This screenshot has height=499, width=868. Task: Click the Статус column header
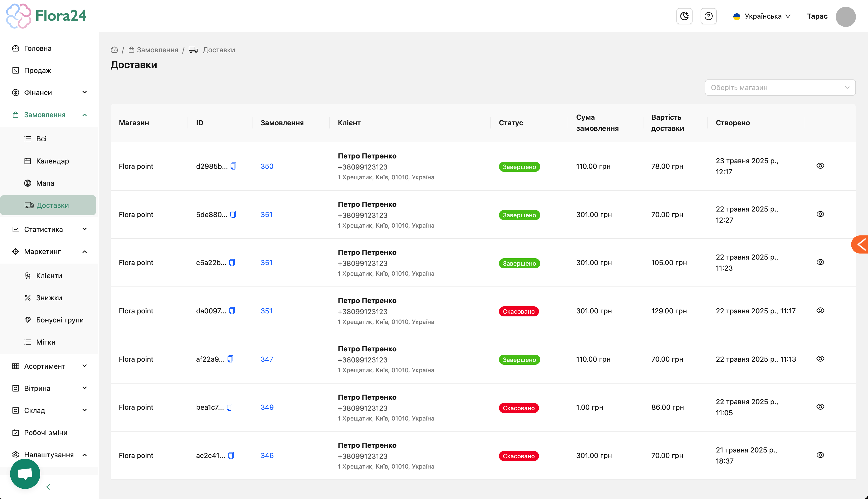tap(511, 123)
